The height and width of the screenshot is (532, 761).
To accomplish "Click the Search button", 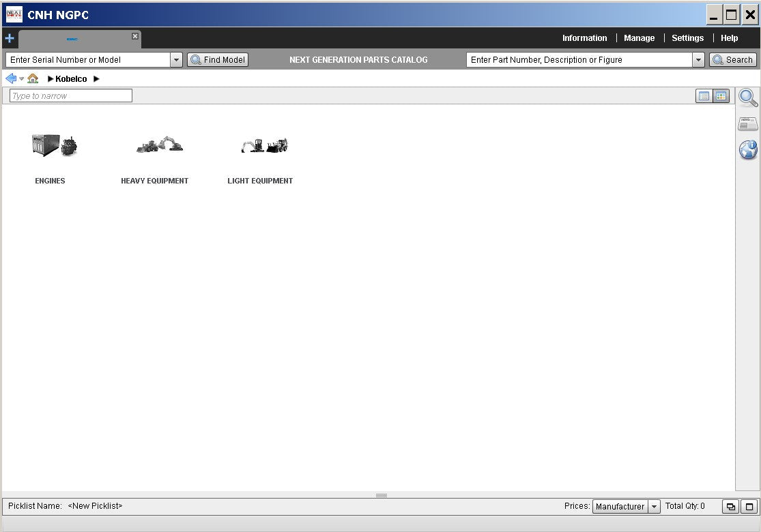I will [x=733, y=60].
